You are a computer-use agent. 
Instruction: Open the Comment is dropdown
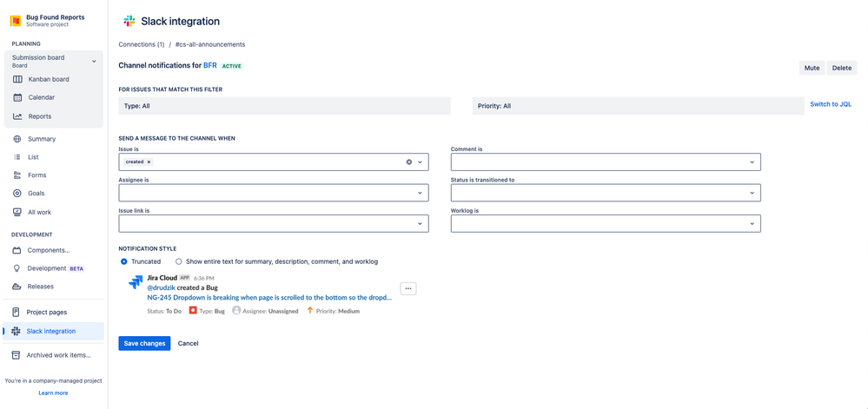[x=606, y=162]
